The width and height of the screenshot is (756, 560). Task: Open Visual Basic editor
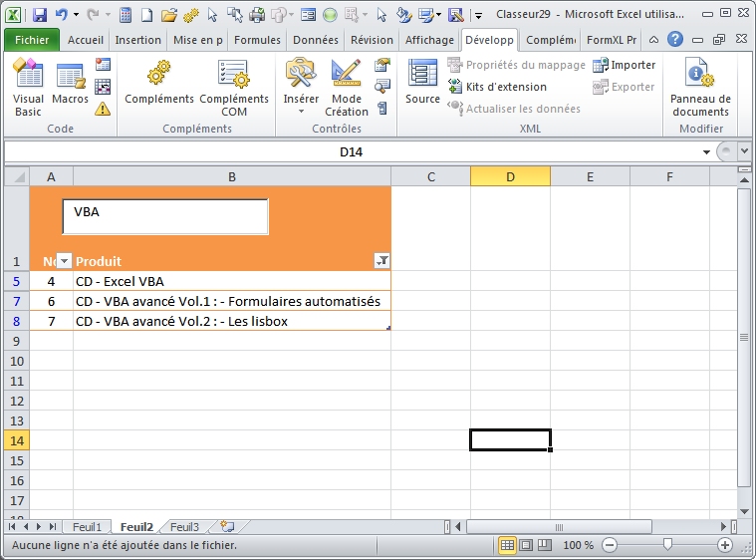(x=29, y=88)
